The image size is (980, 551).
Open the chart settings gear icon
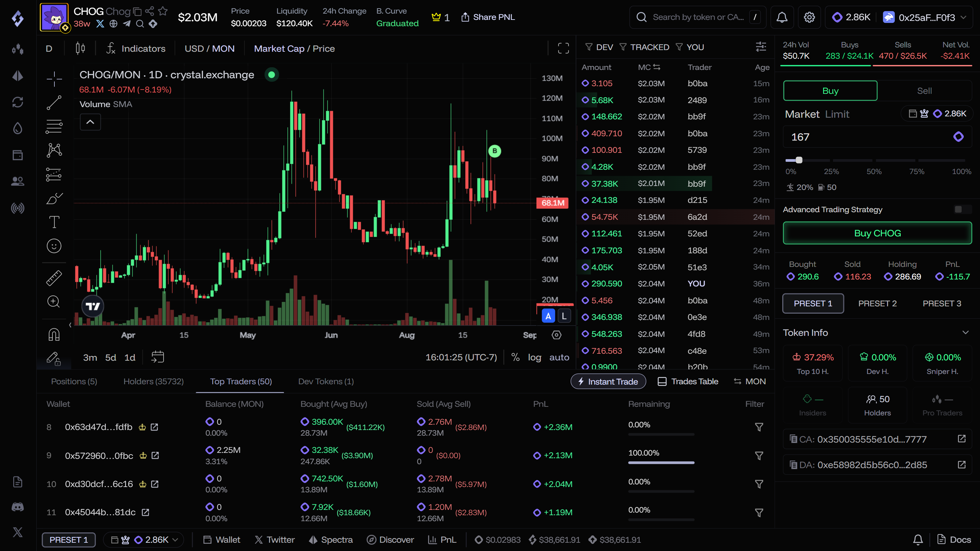click(557, 335)
